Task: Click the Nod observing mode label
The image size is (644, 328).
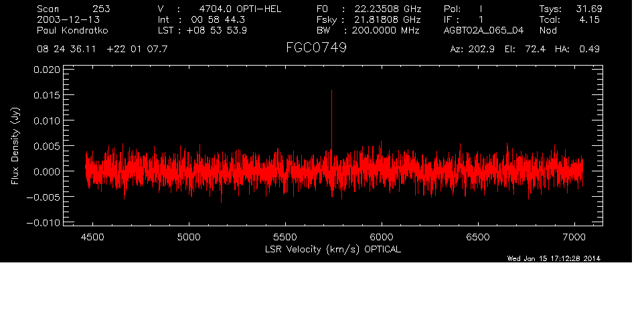Action: click(x=548, y=31)
